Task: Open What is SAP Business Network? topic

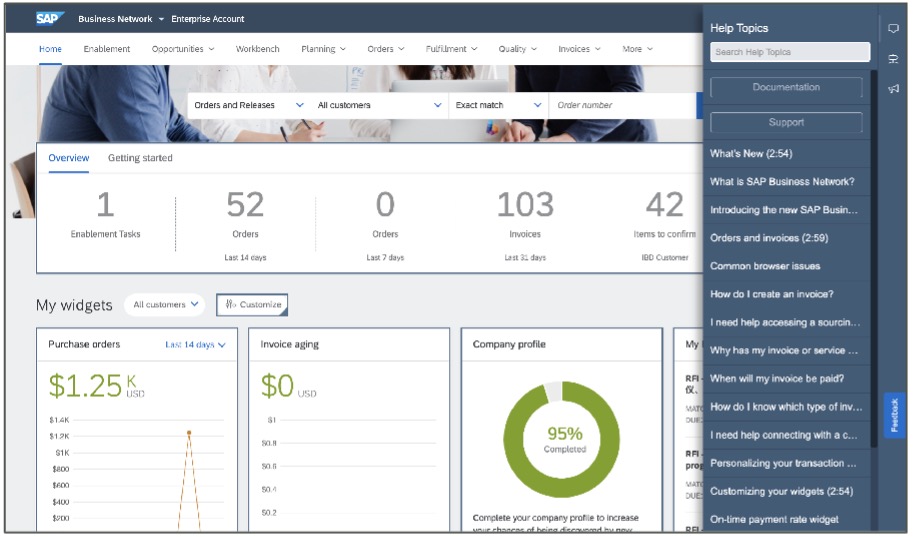Action: click(787, 182)
